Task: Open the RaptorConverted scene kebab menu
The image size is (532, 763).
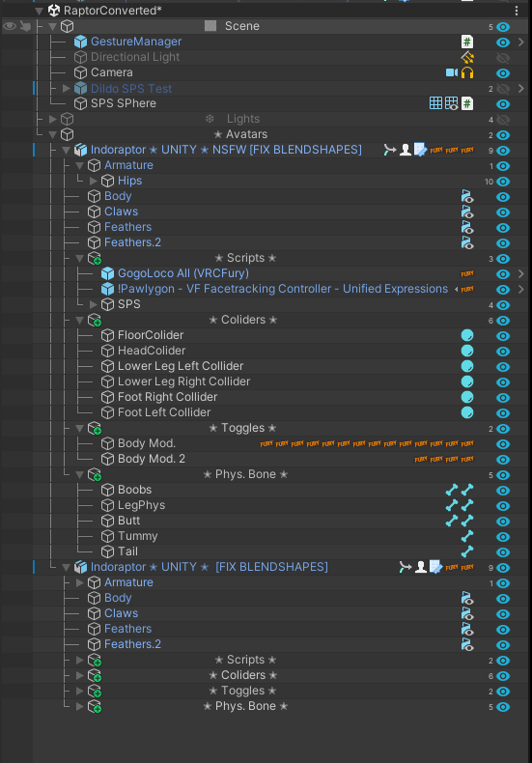Action: pyautogui.click(x=517, y=11)
